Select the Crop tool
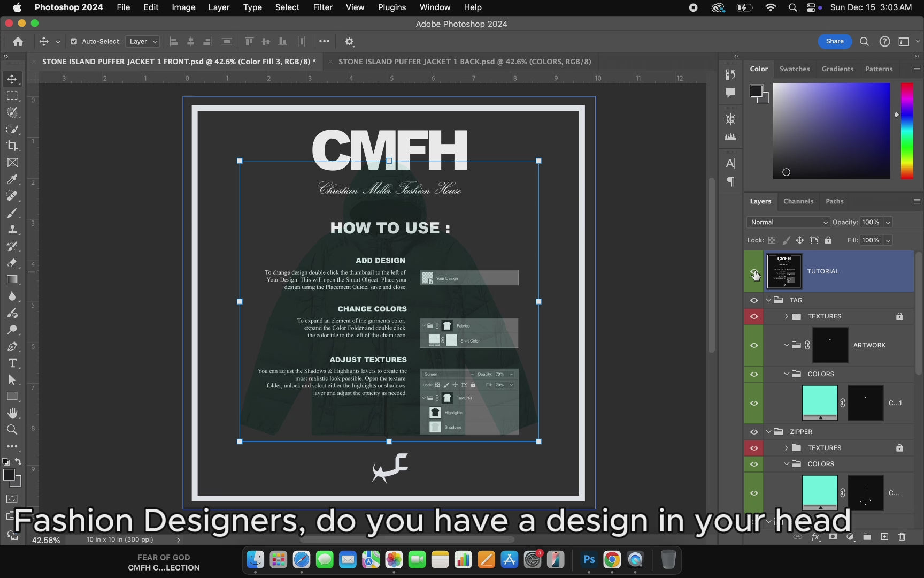Screen dimensions: 924x578 click(12, 146)
